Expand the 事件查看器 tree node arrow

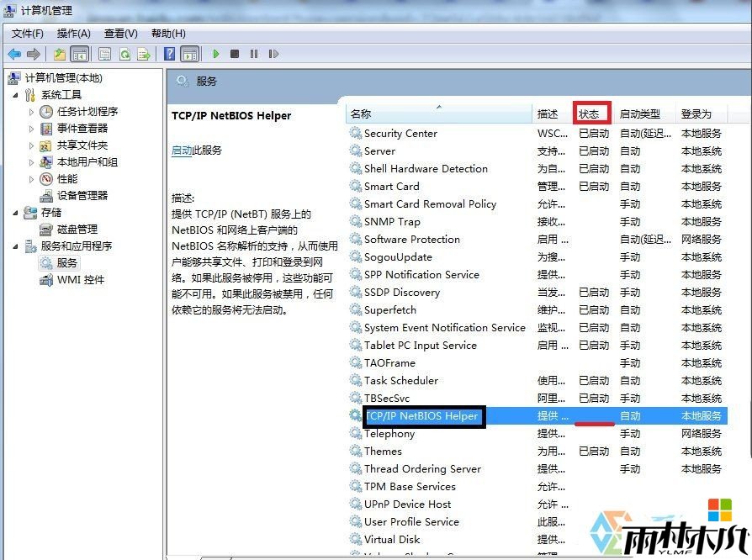(32, 129)
